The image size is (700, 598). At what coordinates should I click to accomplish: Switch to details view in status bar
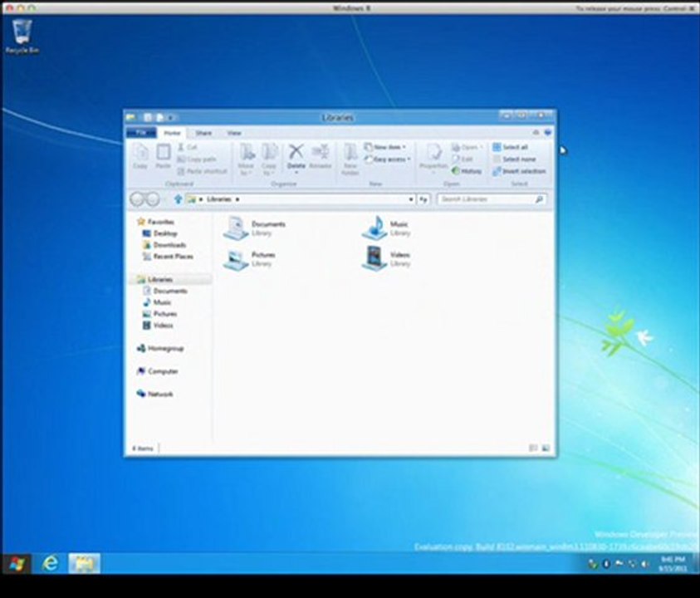[x=533, y=448]
